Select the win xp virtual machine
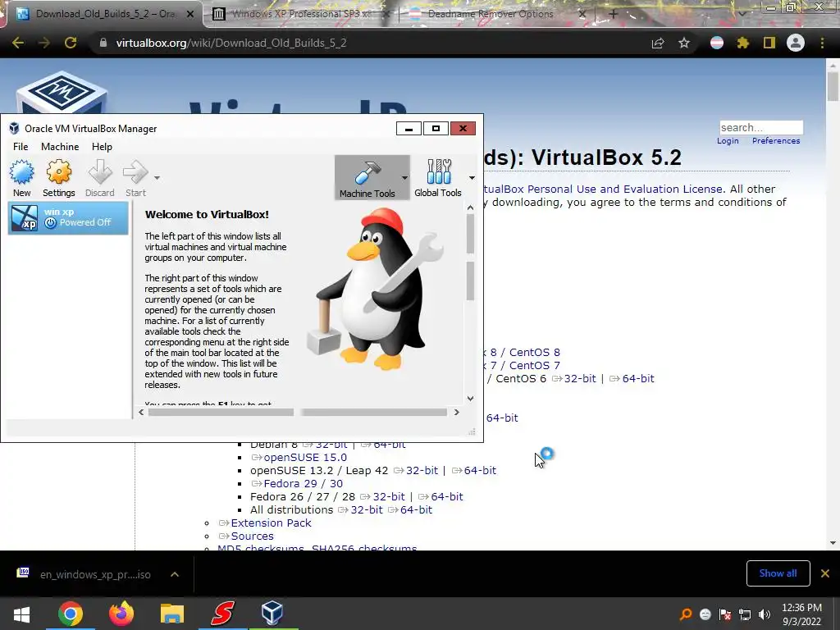Image resolution: width=840 pixels, height=630 pixels. 68,217
